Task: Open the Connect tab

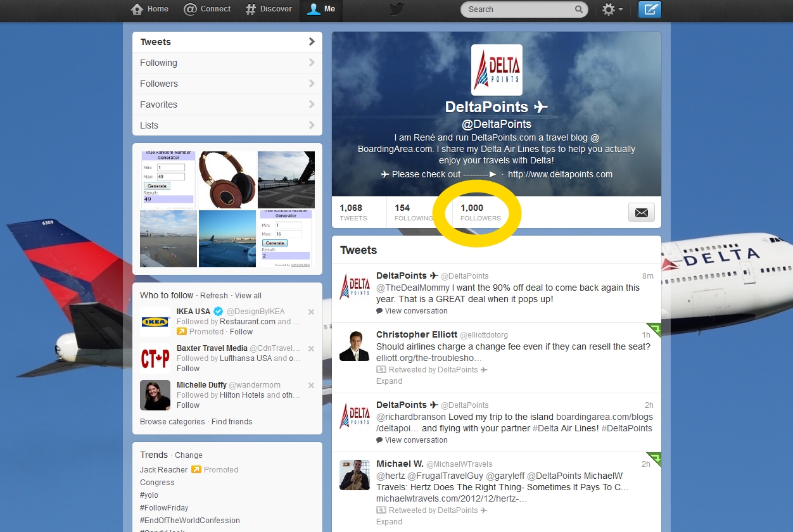Action: [207, 9]
